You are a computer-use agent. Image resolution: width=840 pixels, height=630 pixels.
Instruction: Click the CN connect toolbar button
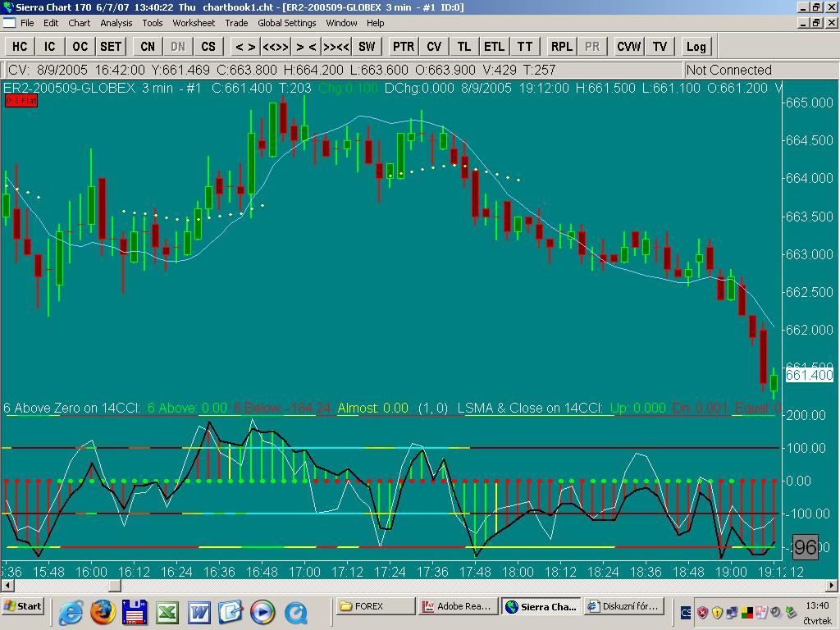[x=148, y=47]
